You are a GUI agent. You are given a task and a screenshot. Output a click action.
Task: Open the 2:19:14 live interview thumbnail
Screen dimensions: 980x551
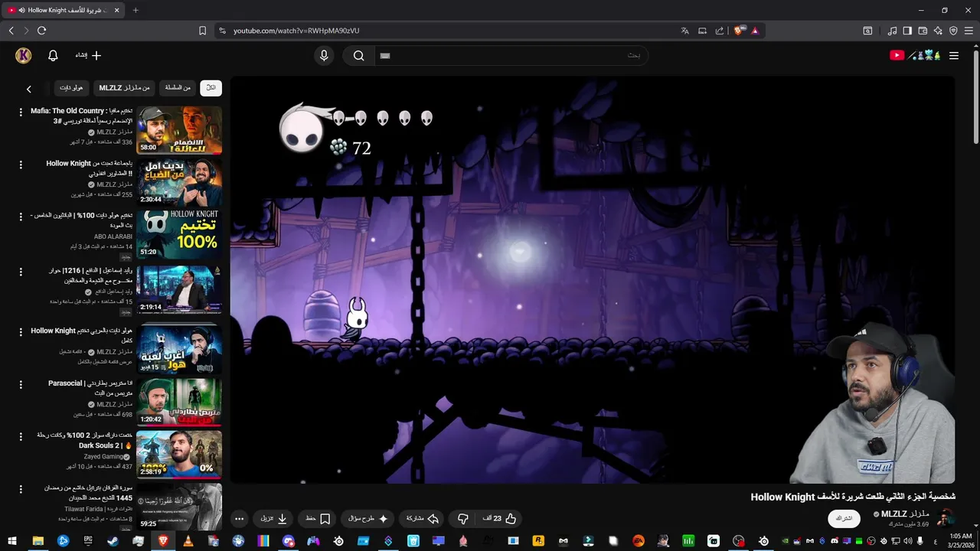tap(179, 289)
